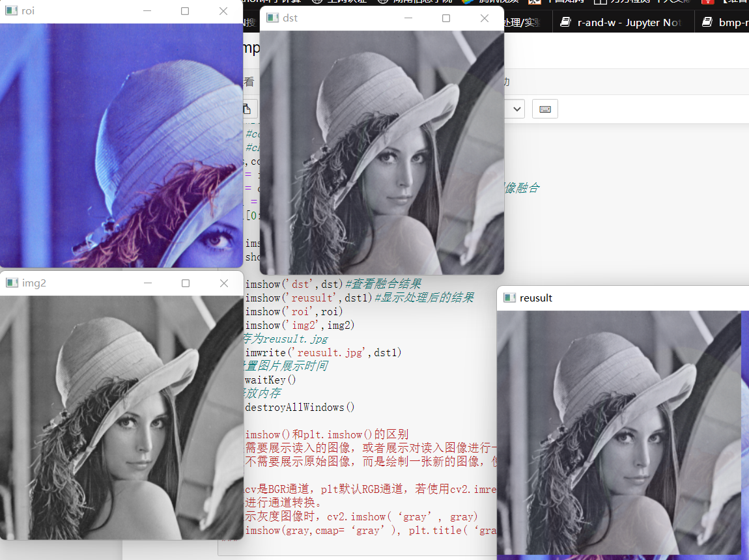Click the dst window title text

click(x=290, y=18)
